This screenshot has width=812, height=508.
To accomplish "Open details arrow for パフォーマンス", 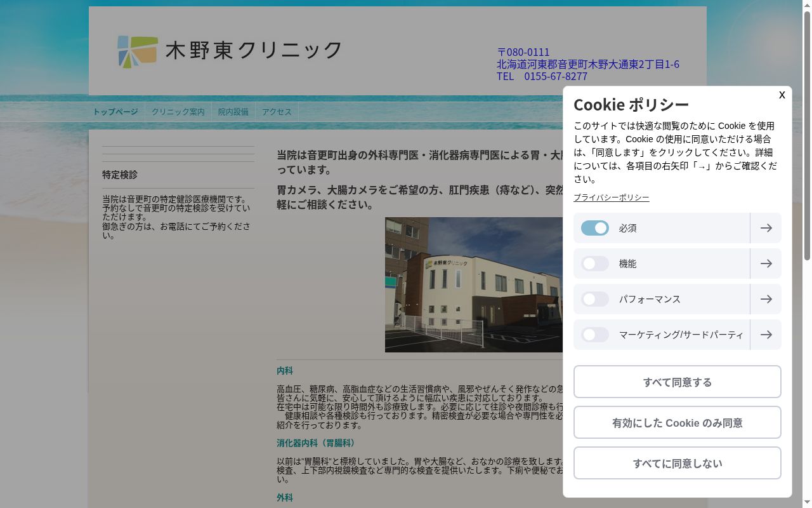I will 766,299.
